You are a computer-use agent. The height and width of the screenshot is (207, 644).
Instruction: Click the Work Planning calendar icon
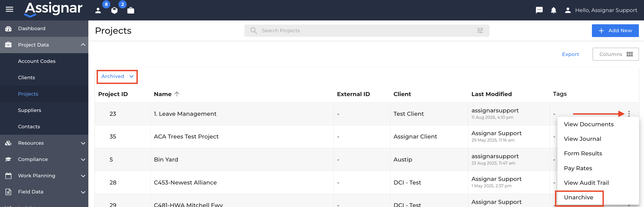pos(8,176)
